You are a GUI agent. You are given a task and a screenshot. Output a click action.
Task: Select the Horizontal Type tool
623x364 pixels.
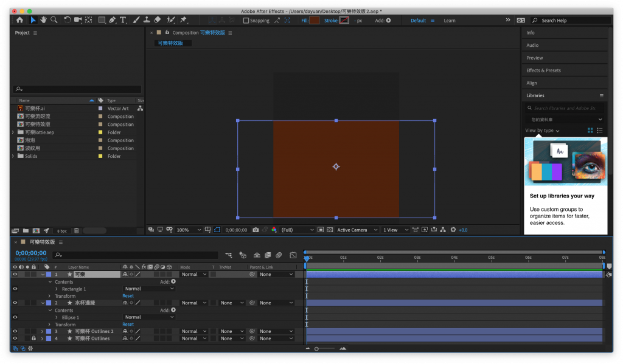coord(123,20)
